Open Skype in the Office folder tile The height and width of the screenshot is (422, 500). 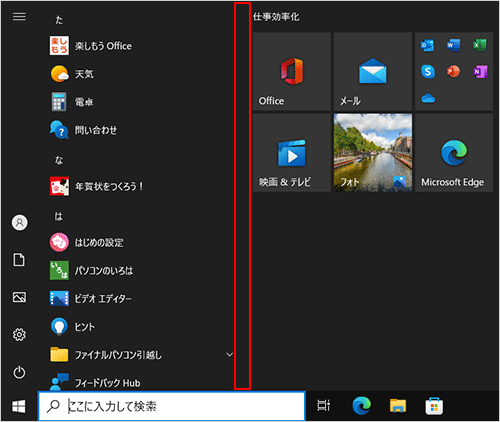pos(428,71)
